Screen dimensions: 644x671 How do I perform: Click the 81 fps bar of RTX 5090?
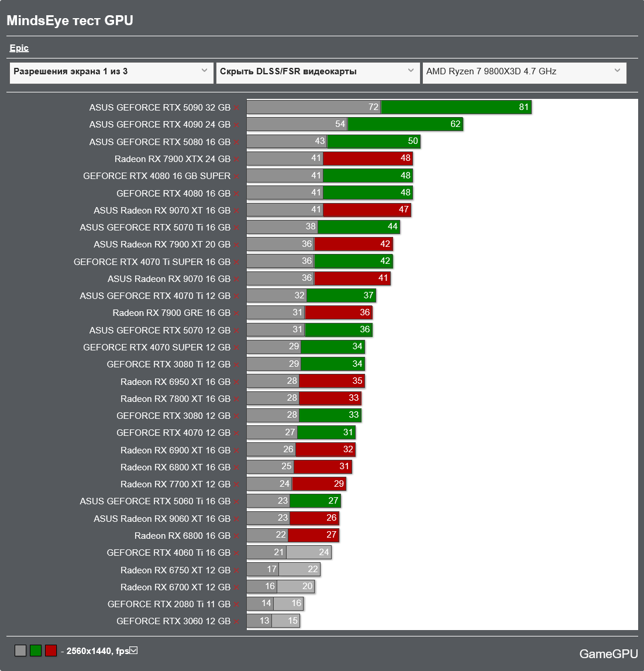point(456,107)
